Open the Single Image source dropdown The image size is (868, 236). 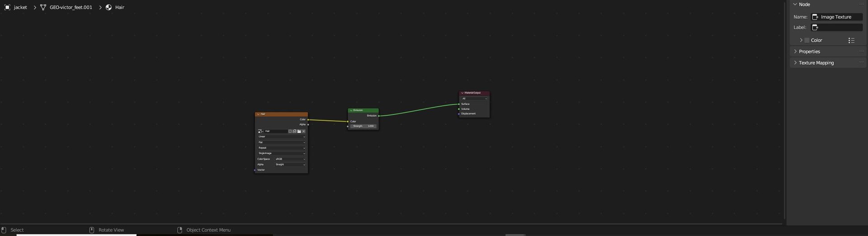point(281,153)
